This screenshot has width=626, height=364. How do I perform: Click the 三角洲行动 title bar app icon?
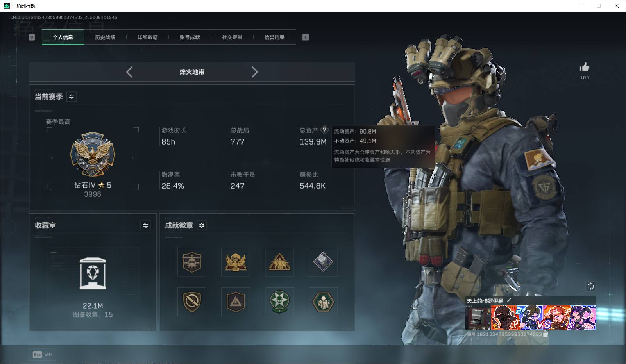pos(6,6)
